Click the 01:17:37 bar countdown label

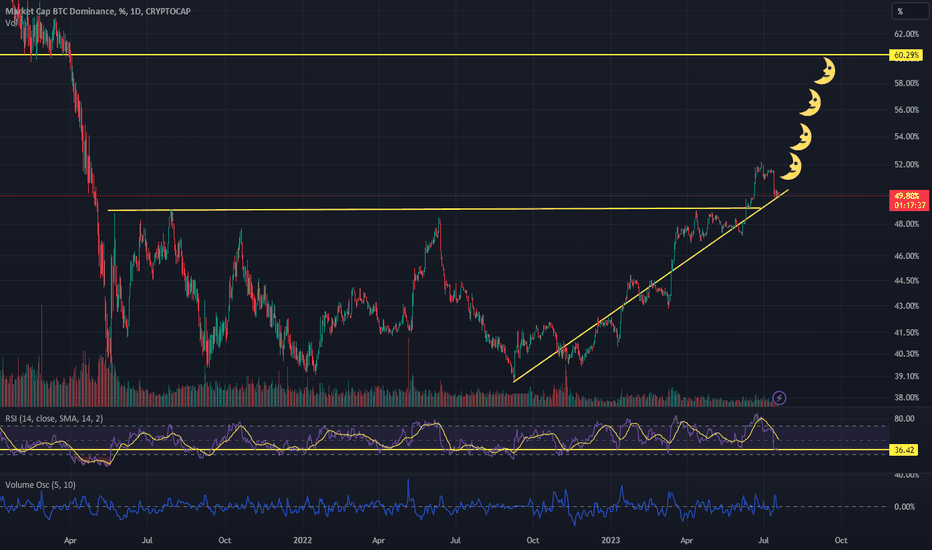909,205
